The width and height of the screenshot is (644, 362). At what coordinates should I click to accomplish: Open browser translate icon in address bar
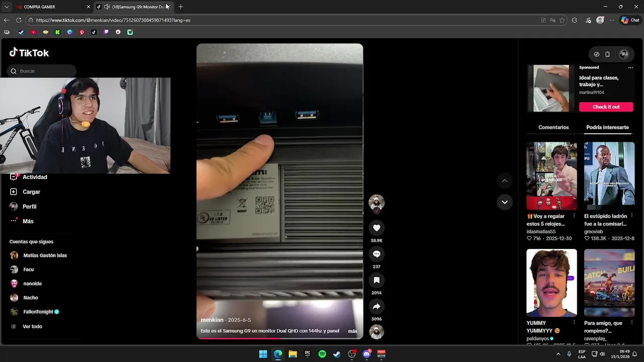click(552, 20)
